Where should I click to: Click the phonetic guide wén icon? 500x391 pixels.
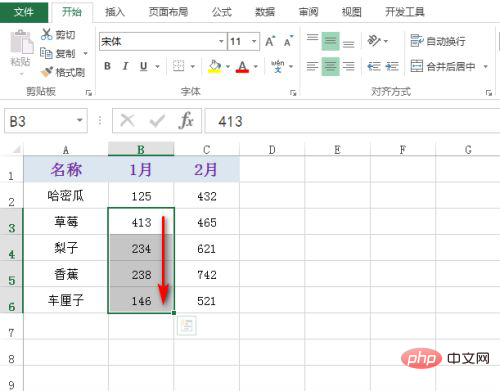pyautogui.click(x=277, y=66)
